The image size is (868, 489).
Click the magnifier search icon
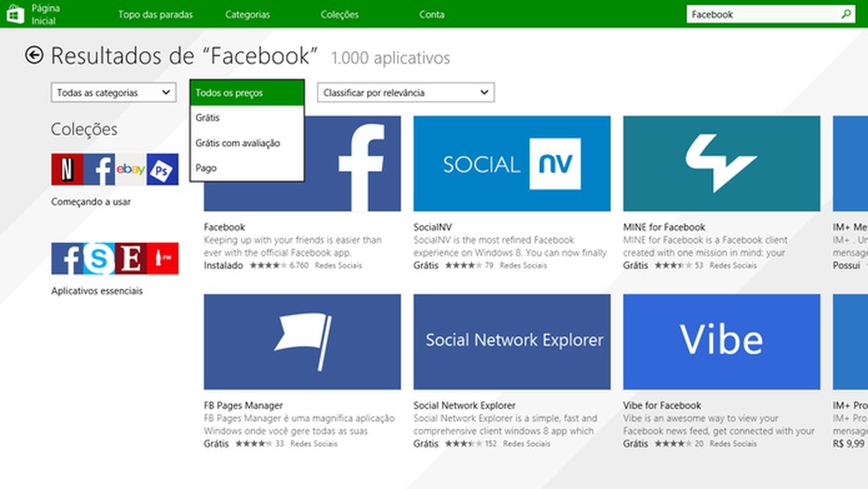(x=846, y=14)
